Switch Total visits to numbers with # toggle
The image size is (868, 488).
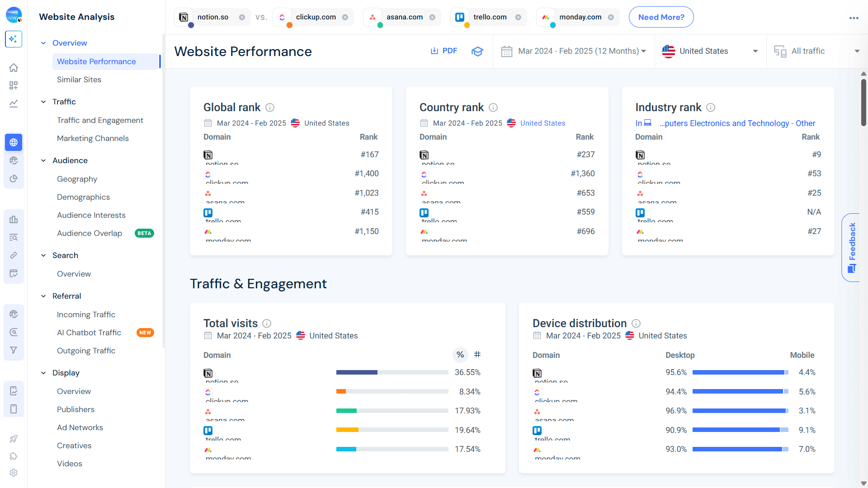tap(478, 355)
